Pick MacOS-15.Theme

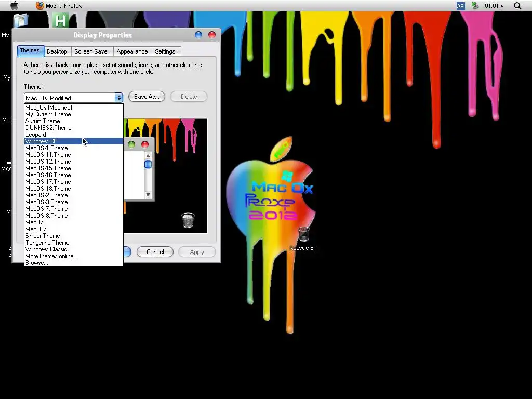[74, 168]
